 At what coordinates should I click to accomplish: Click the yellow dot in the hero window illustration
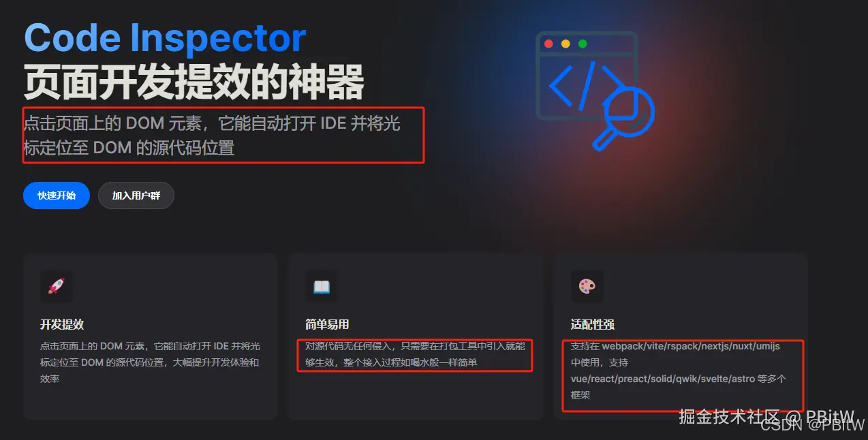tap(565, 44)
